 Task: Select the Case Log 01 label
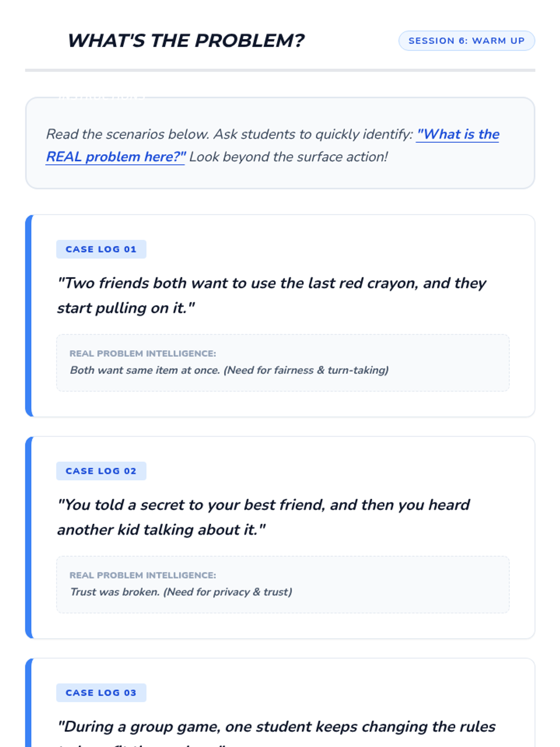(101, 249)
